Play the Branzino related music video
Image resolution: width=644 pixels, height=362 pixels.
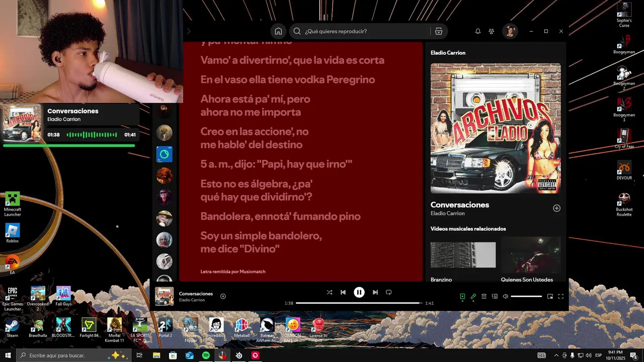[x=463, y=255]
